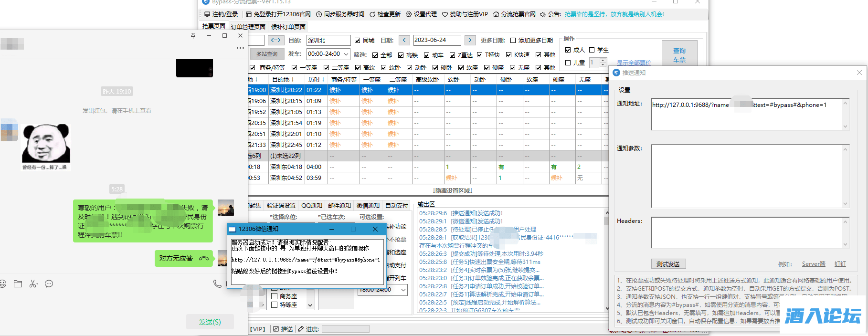868x336 pixels.
Task: Click 对方无应答 call message bubble
Action: tap(184, 258)
